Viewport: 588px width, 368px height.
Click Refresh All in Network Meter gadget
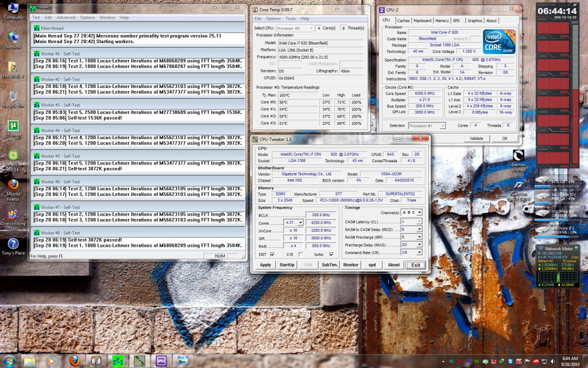coord(544,261)
